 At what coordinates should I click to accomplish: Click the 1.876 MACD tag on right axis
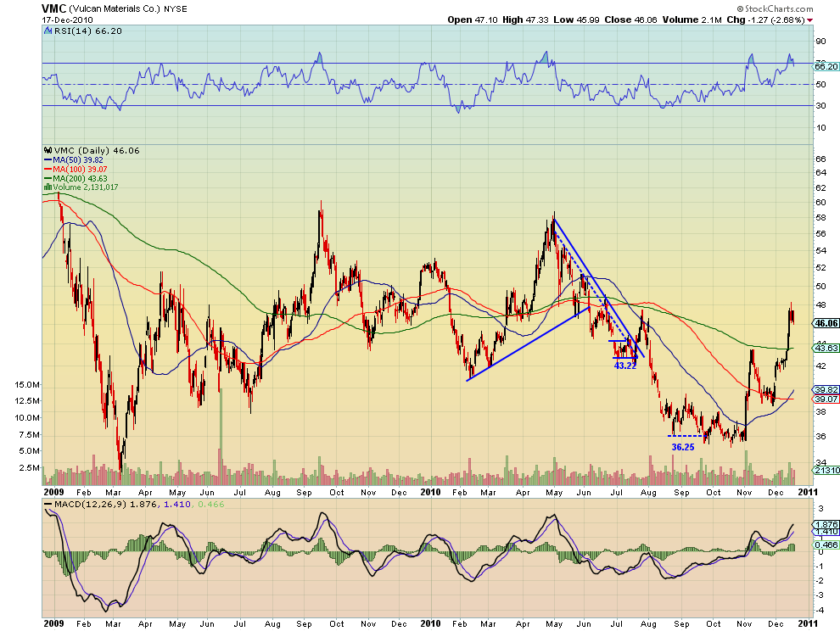826,524
